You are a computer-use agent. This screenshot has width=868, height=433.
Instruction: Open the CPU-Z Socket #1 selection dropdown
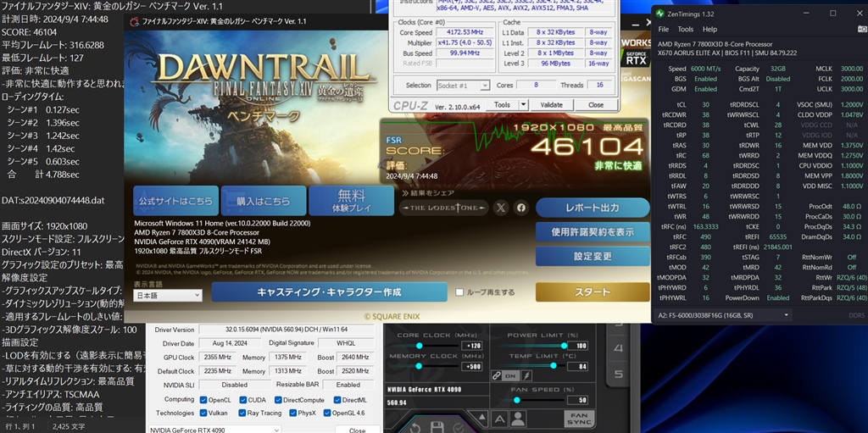pyautogui.click(x=463, y=86)
